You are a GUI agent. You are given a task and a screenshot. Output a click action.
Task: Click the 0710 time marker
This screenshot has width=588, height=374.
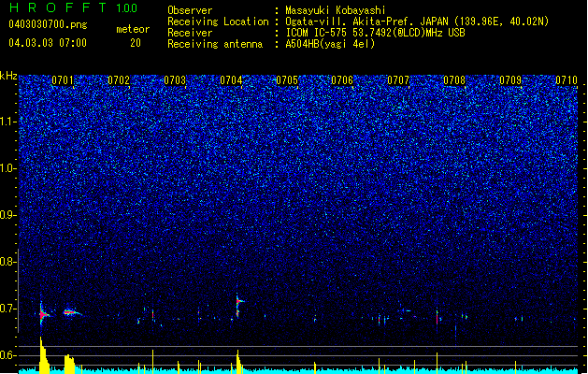coord(566,80)
